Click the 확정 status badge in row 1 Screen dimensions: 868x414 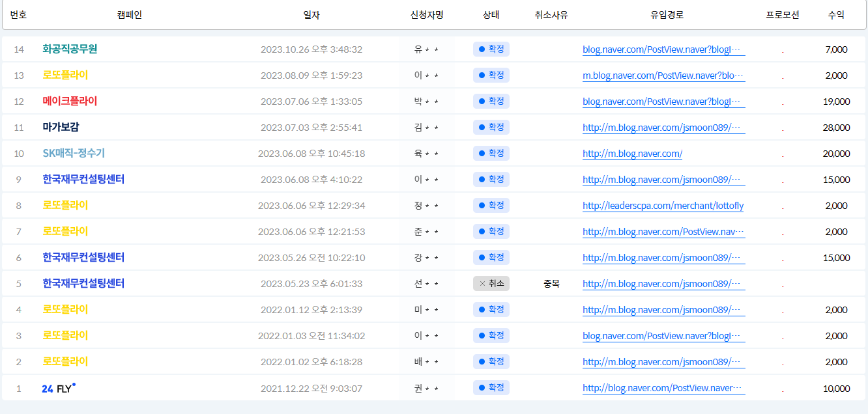pos(491,387)
